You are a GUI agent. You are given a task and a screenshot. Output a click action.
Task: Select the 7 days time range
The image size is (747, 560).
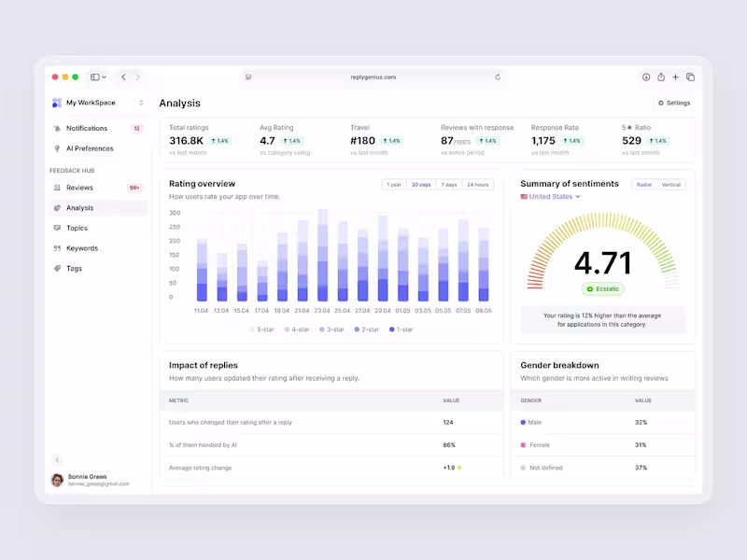[448, 184]
